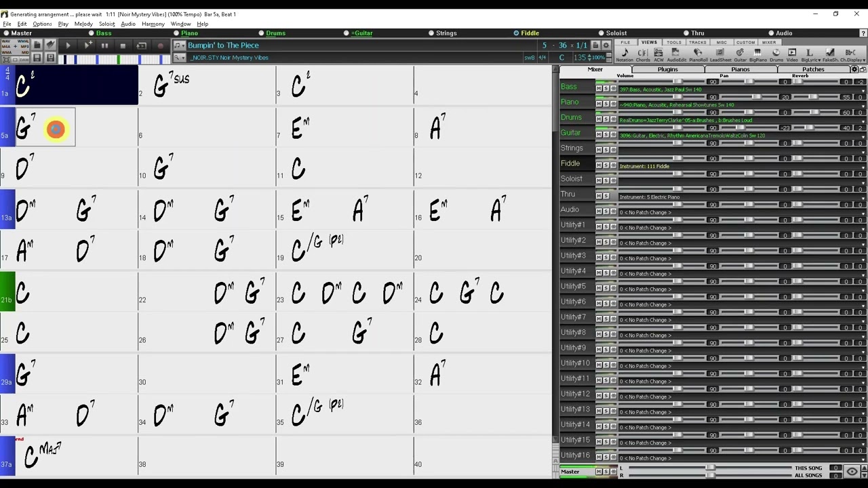Solo the Piano track

[606, 104]
